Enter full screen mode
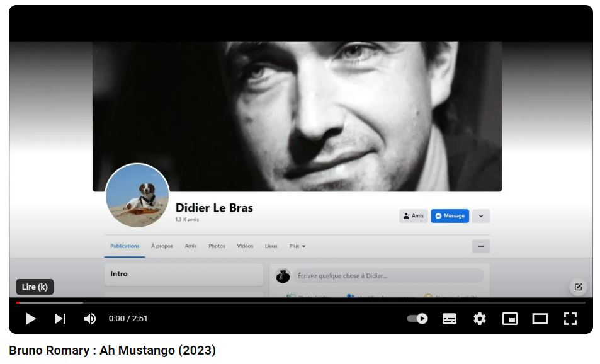Viewport: 600px width, 364px height. tap(570, 319)
